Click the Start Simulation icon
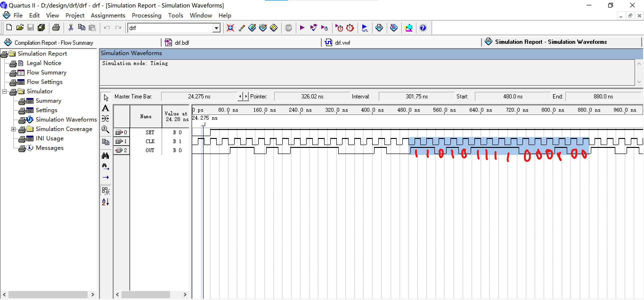The height and width of the screenshot is (300, 644). click(x=364, y=28)
